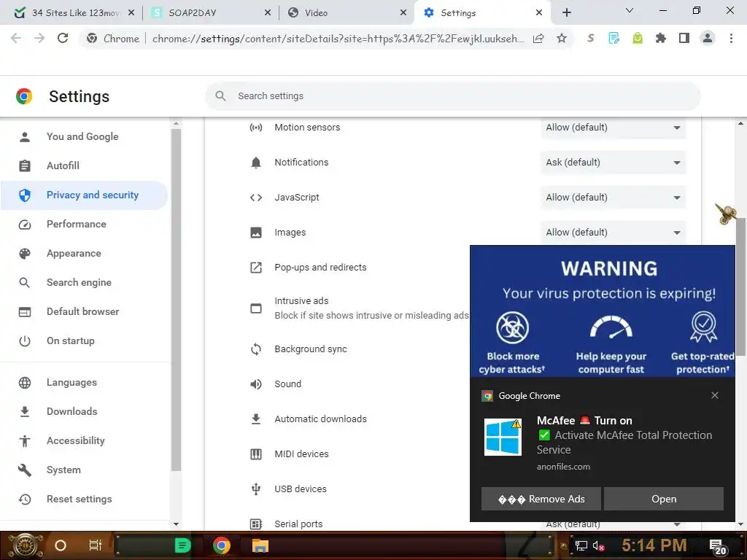Open the Extensions puzzle piece menu
The height and width of the screenshot is (560, 747).
coord(661,38)
